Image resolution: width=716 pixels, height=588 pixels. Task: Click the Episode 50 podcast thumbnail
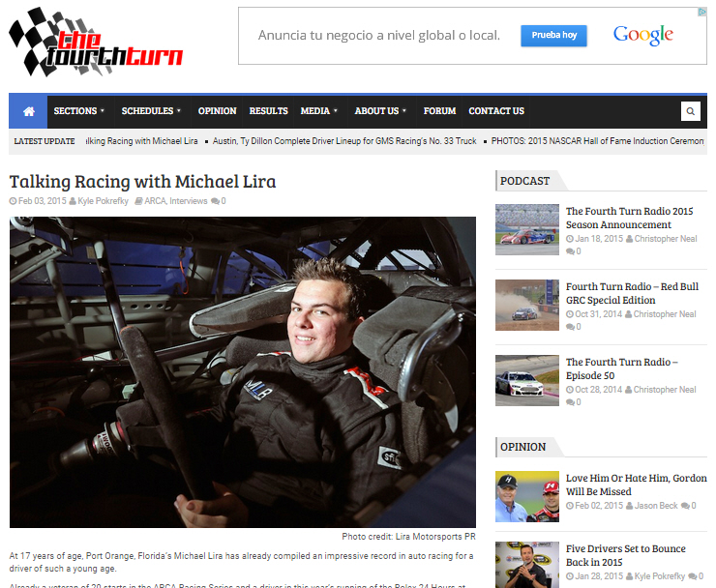point(527,380)
